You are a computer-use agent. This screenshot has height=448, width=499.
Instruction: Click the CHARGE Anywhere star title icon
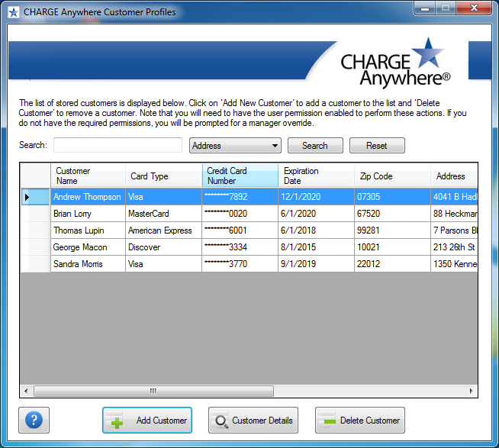point(14,12)
